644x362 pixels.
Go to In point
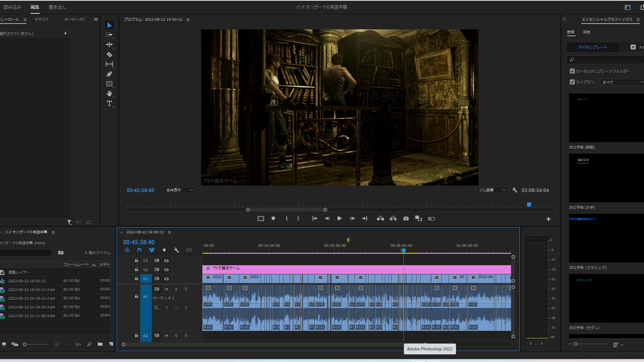pyautogui.click(x=314, y=219)
